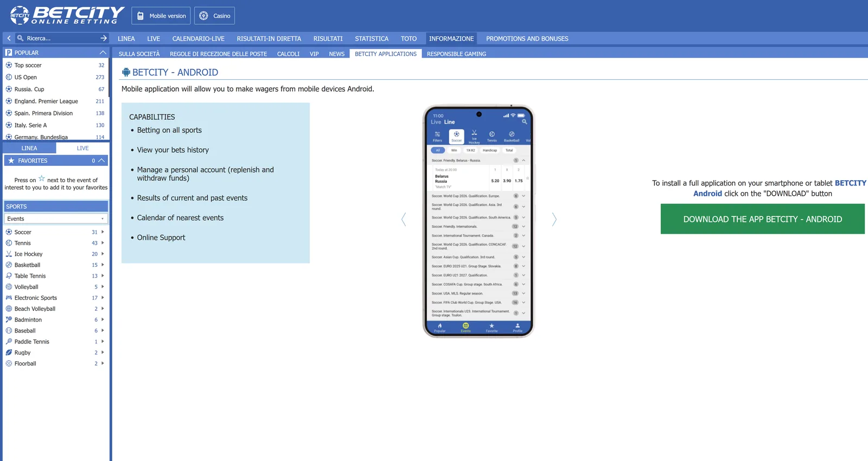Click the Rugby ball icon

(x=9, y=353)
